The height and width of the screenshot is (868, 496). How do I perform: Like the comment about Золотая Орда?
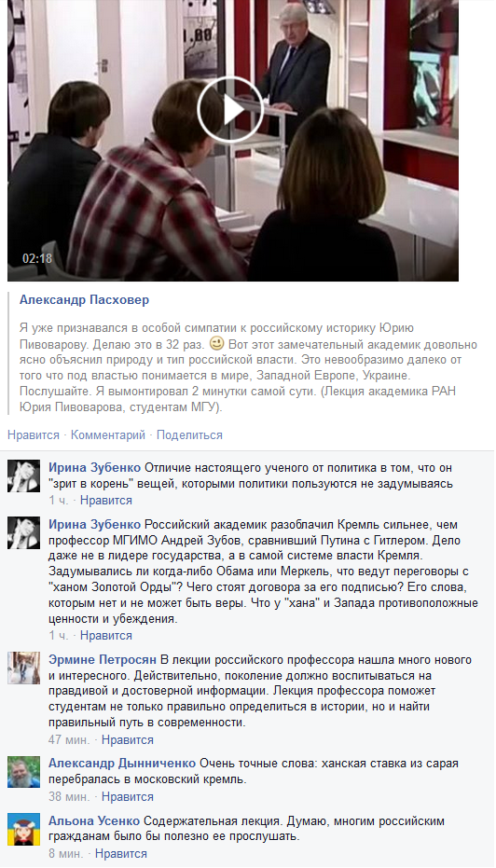106,636
